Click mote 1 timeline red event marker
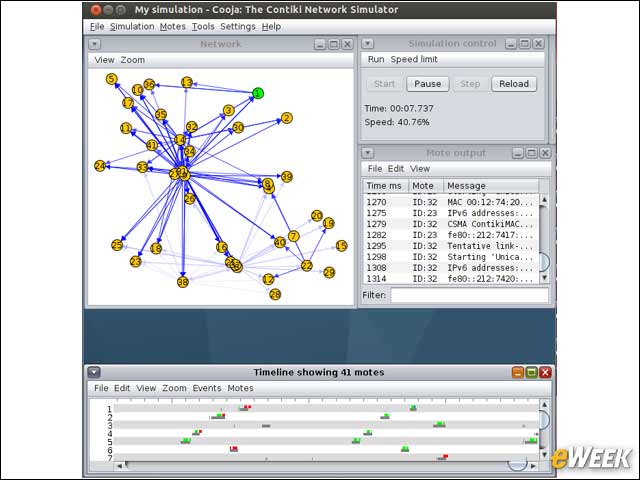The height and width of the screenshot is (480, 640). (247, 407)
